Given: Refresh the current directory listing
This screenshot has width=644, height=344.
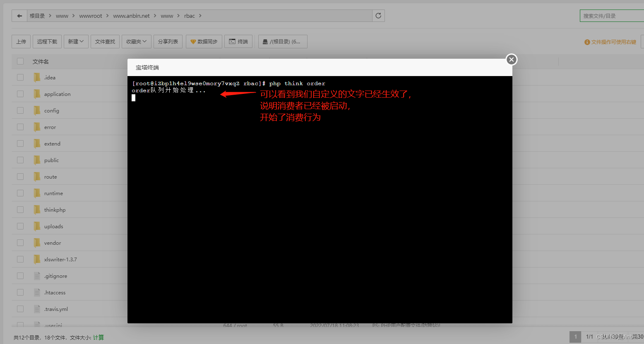Looking at the screenshot, I should [x=378, y=15].
